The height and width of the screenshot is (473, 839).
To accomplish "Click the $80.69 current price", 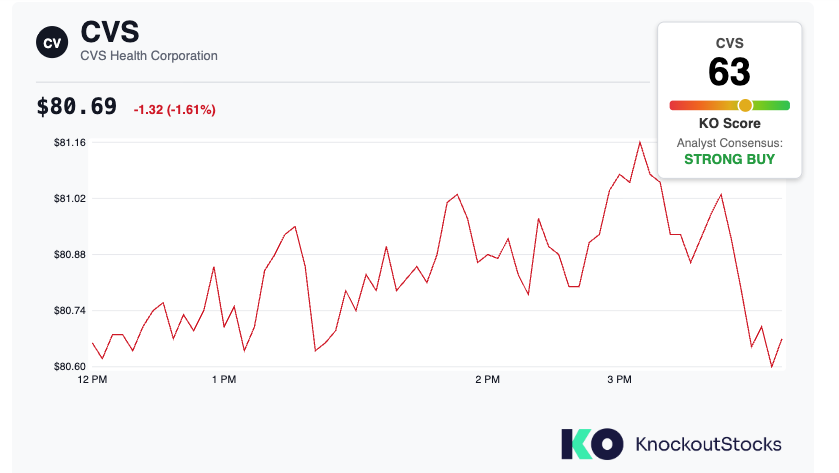I will (77, 106).
